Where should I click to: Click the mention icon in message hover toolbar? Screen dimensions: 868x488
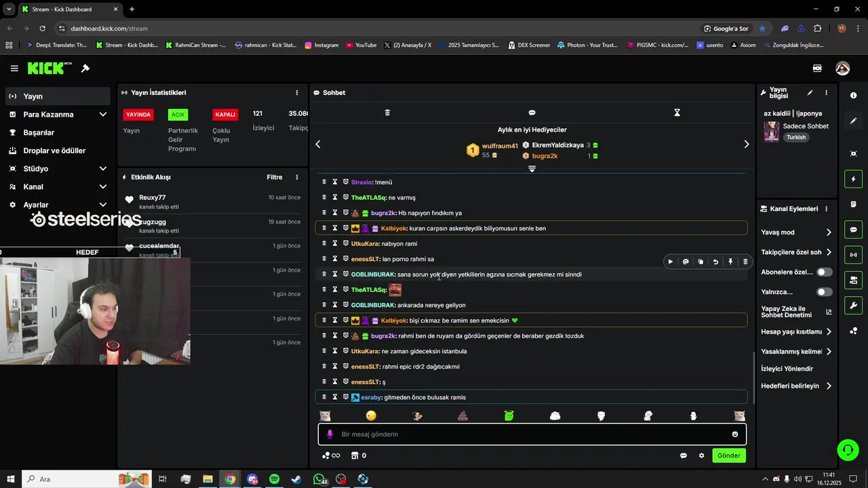coord(686,262)
